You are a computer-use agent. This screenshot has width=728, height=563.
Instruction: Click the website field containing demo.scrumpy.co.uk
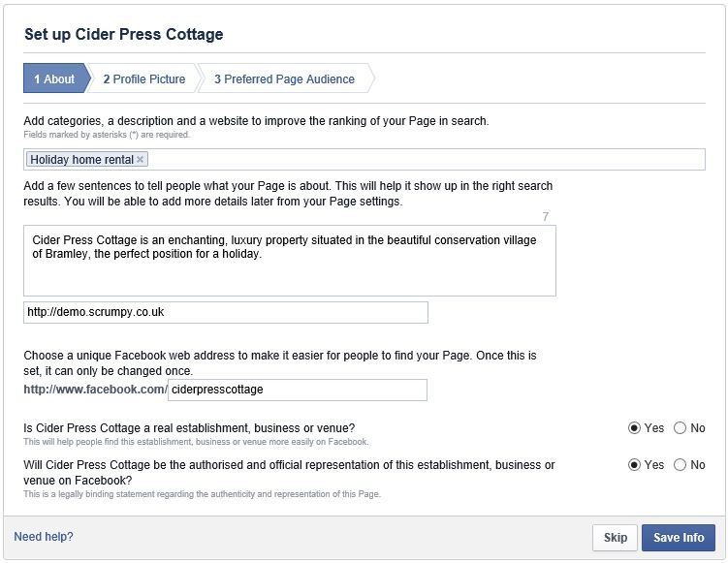click(225, 313)
